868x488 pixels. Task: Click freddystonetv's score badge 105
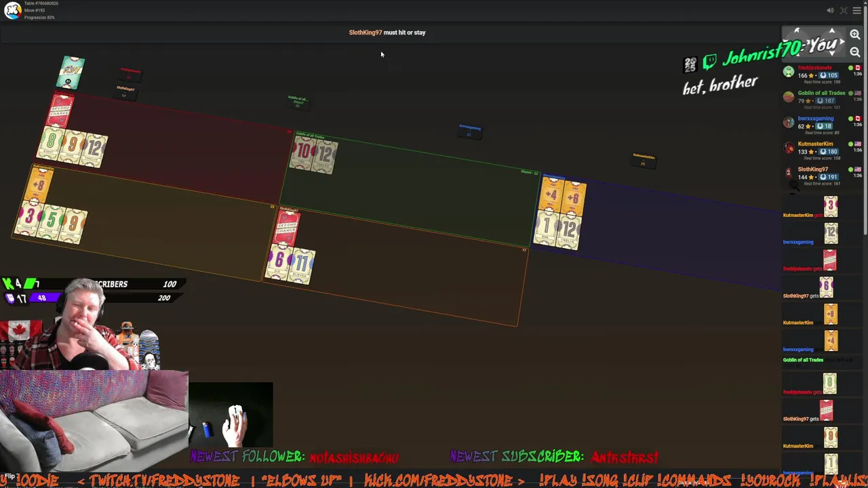click(827, 75)
